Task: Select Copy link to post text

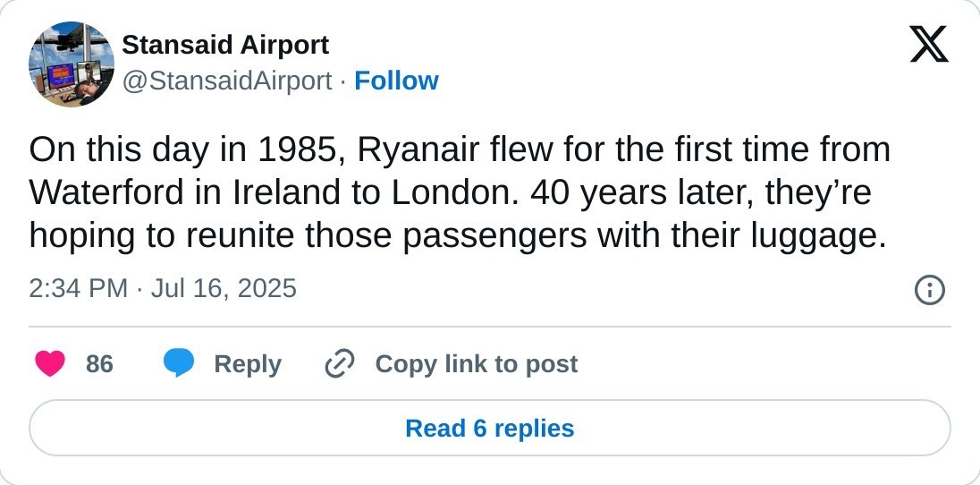Action: 476,364
